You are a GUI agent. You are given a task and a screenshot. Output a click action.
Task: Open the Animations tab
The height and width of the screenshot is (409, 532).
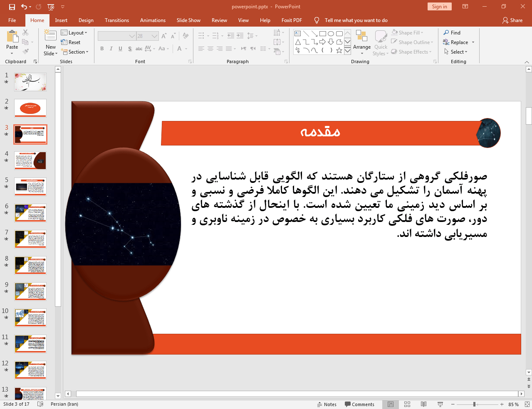(153, 20)
